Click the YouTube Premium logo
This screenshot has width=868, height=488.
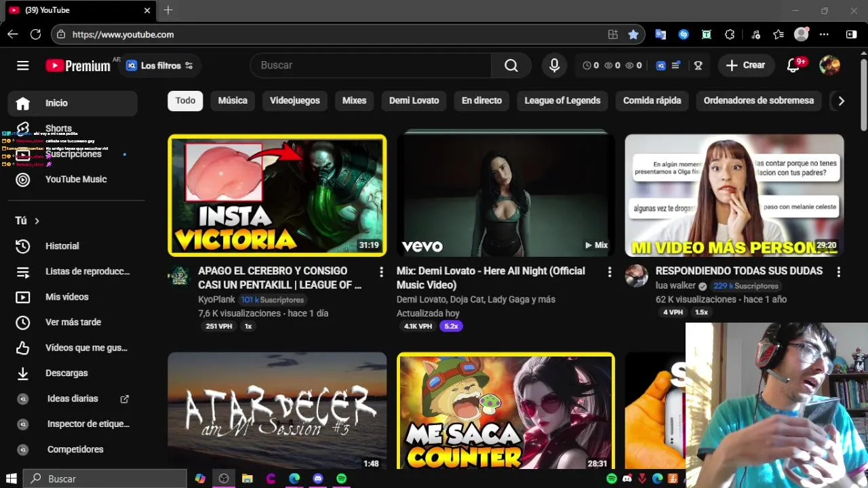click(x=78, y=66)
